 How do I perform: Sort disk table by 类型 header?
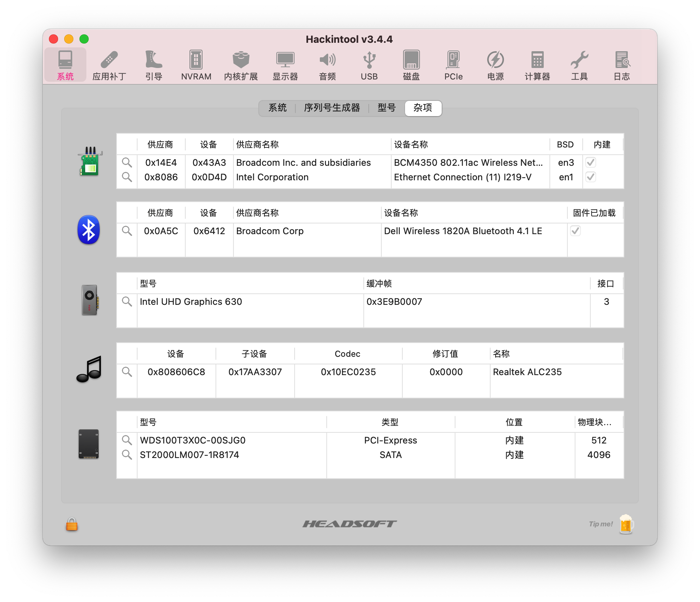point(391,422)
